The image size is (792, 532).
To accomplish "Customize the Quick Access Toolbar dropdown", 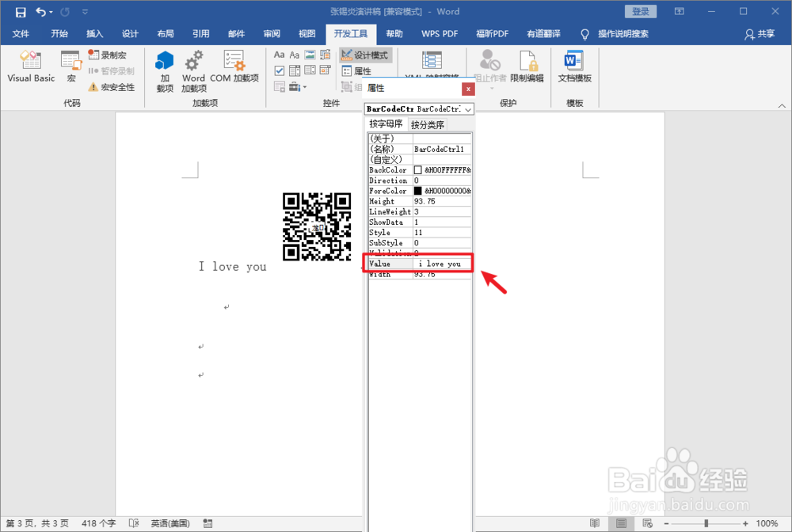I will (85, 12).
